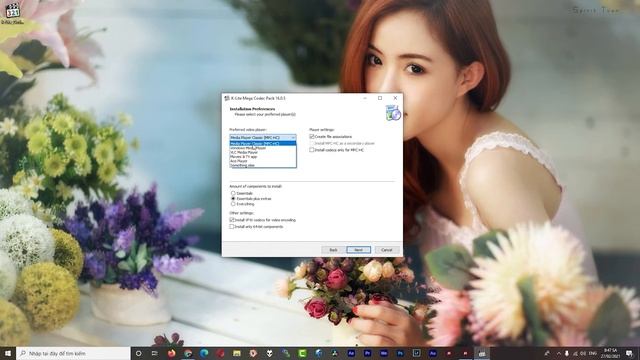This screenshot has width=640, height=360.
Task: Click the Back button
Action: (333, 250)
